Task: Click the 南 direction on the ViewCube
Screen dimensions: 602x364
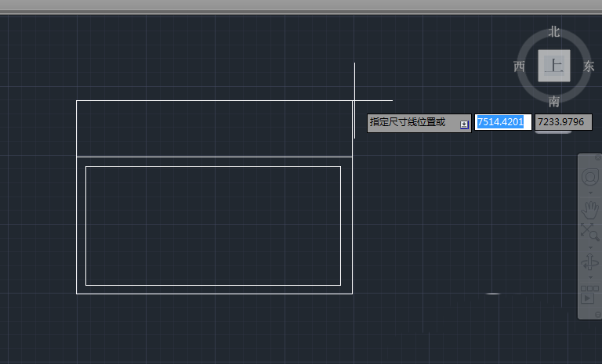Action: [x=553, y=102]
